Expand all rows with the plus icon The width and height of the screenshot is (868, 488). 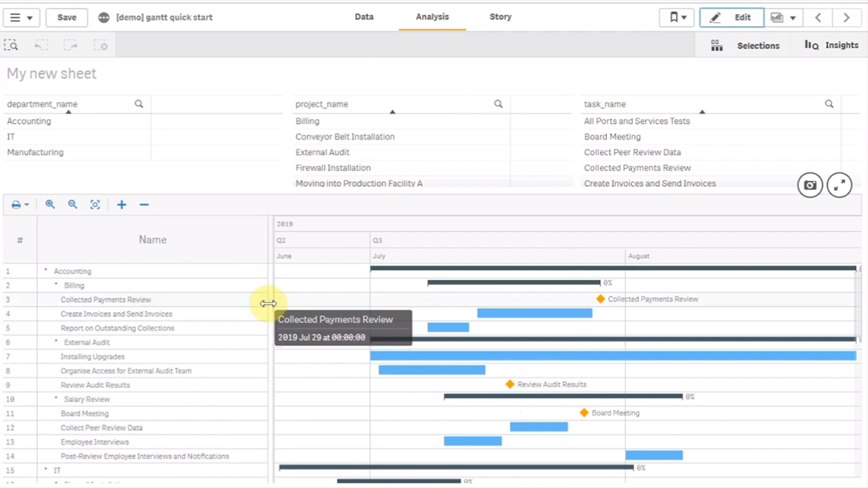pos(122,205)
